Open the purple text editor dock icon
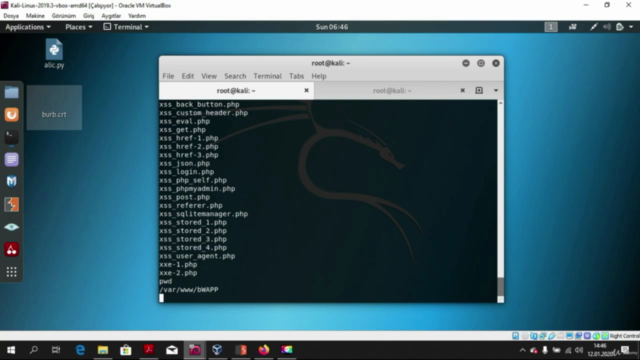The image size is (640, 360). point(11,159)
